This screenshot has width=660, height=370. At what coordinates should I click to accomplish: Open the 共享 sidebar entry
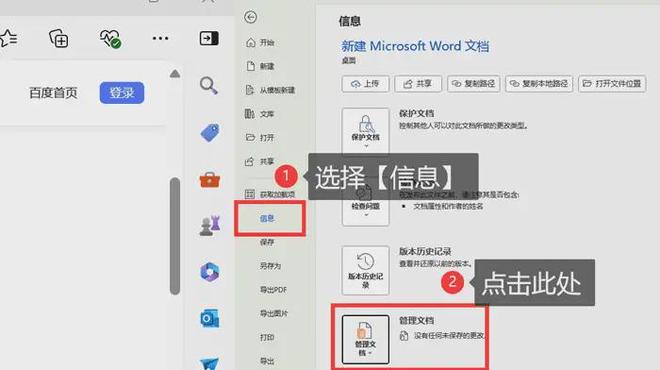coord(260,162)
